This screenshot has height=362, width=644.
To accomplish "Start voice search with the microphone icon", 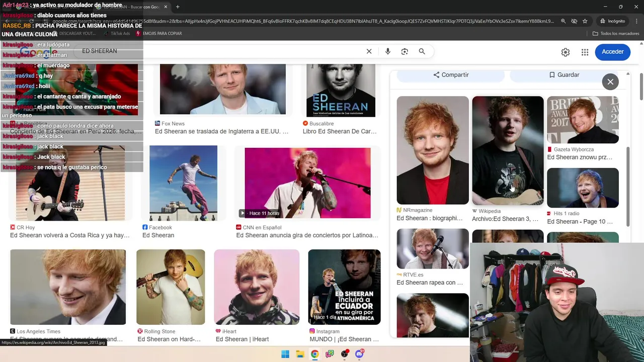I will coord(387,51).
